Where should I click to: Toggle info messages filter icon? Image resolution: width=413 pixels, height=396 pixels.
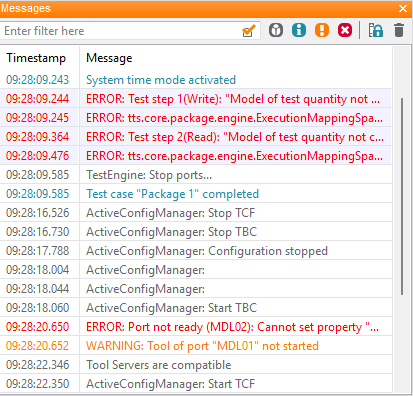click(299, 30)
